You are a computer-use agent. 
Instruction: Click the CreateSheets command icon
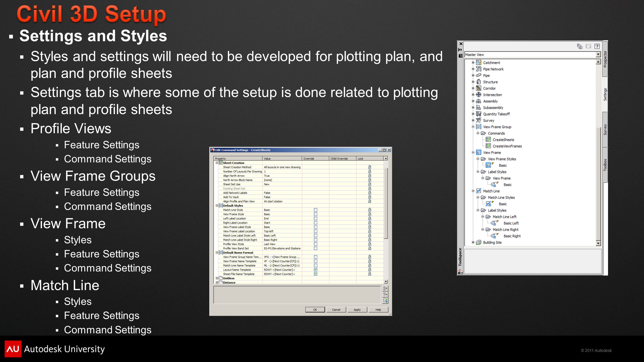click(488, 140)
